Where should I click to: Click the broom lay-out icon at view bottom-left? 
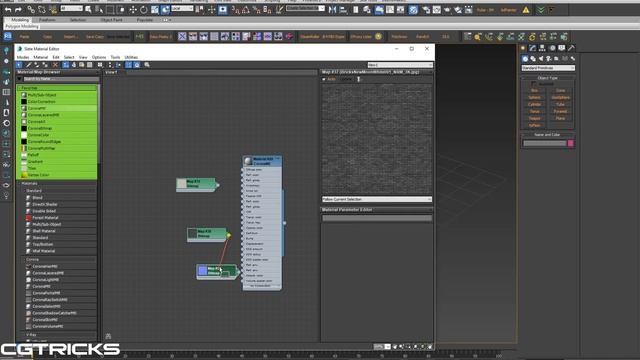point(108,336)
